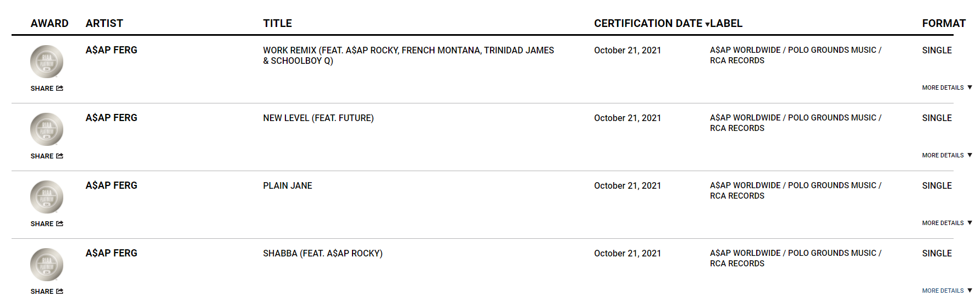
Task: Sort table by Title column header
Action: pyautogui.click(x=277, y=23)
